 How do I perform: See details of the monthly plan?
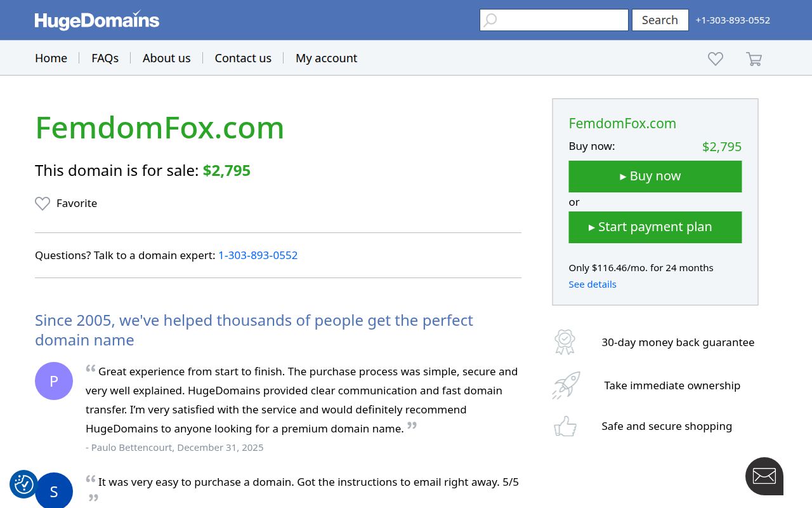coord(592,284)
